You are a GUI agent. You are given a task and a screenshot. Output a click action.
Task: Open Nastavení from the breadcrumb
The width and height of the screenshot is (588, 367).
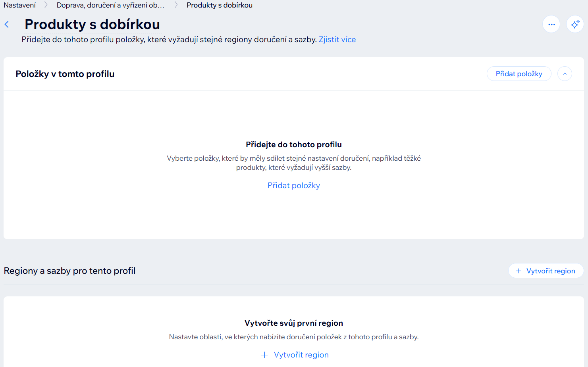(19, 5)
